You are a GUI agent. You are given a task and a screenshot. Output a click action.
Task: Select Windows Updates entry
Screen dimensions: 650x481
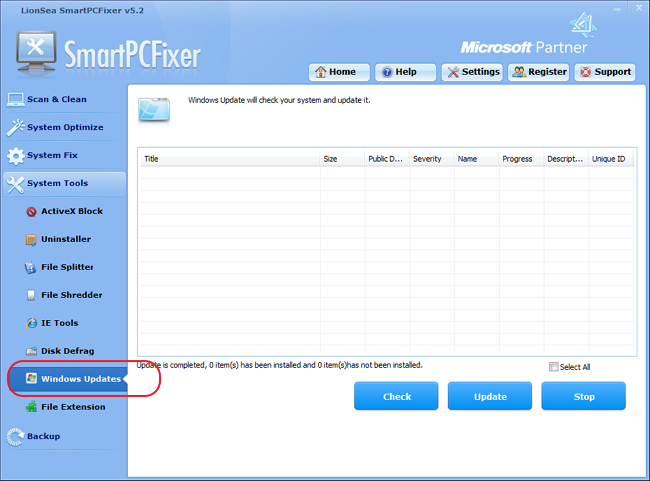click(68, 379)
